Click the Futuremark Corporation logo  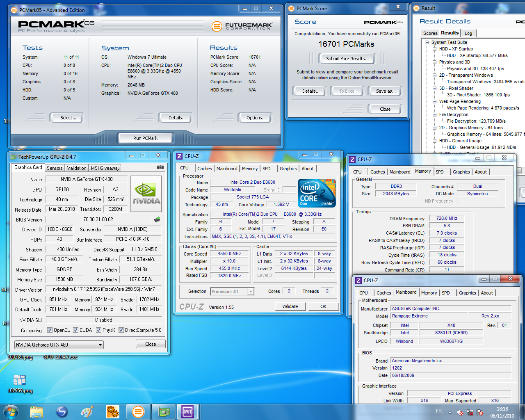(x=242, y=26)
